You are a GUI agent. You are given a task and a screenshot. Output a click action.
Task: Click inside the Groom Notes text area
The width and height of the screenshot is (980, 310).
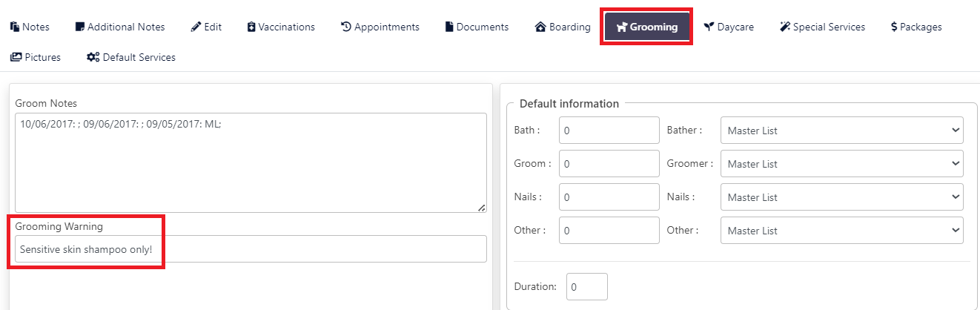coord(251,163)
